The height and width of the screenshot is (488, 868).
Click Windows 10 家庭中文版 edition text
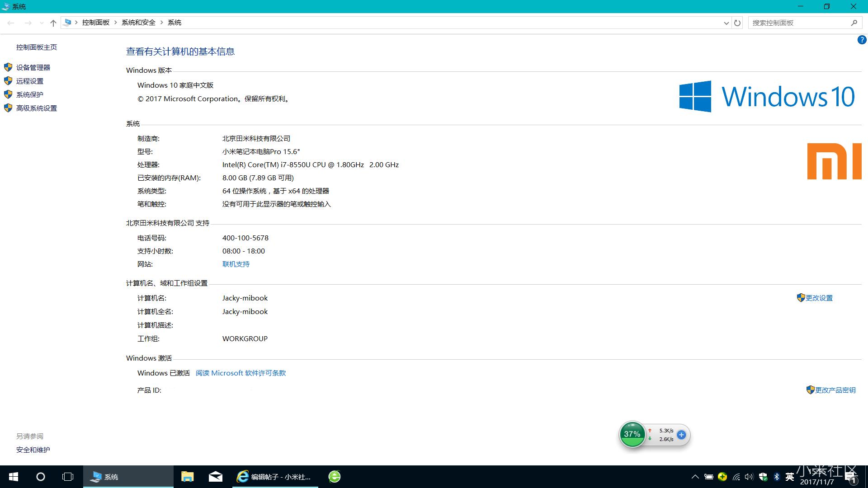pos(175,85)
